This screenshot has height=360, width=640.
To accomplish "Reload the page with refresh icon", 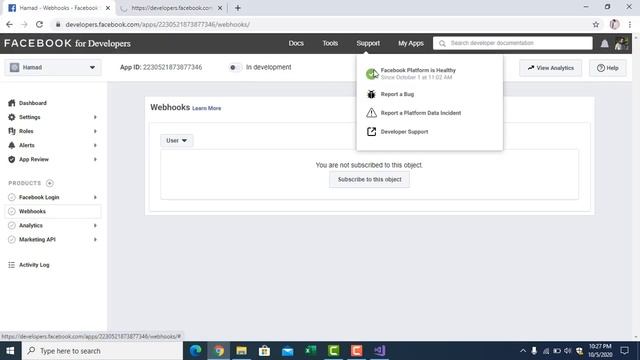I will coord(39,24).
